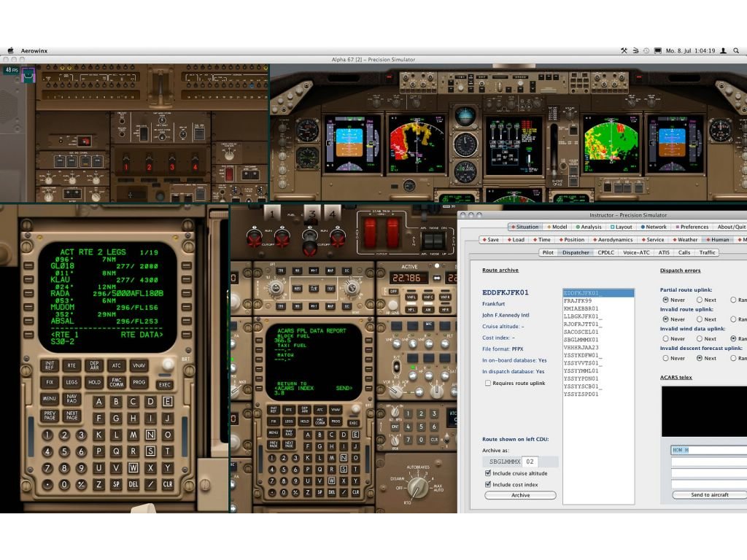Switch to the Model tab
The height and width of the screenshot is (560, 747).
click(557, 227)
